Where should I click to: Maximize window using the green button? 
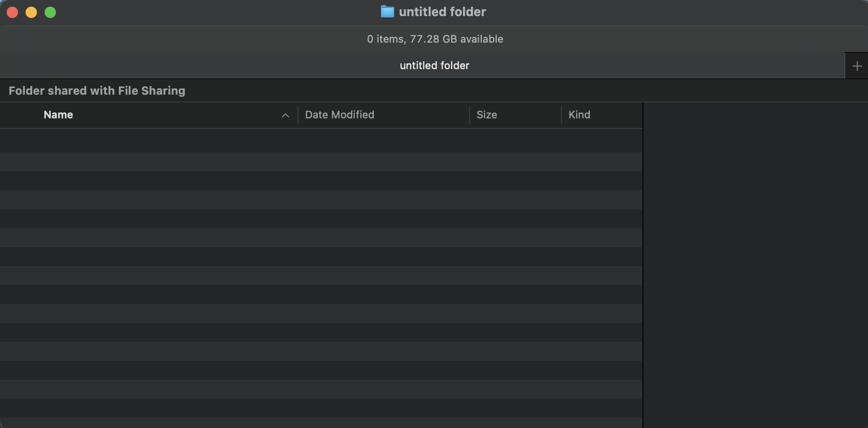(x=50, y=12)
